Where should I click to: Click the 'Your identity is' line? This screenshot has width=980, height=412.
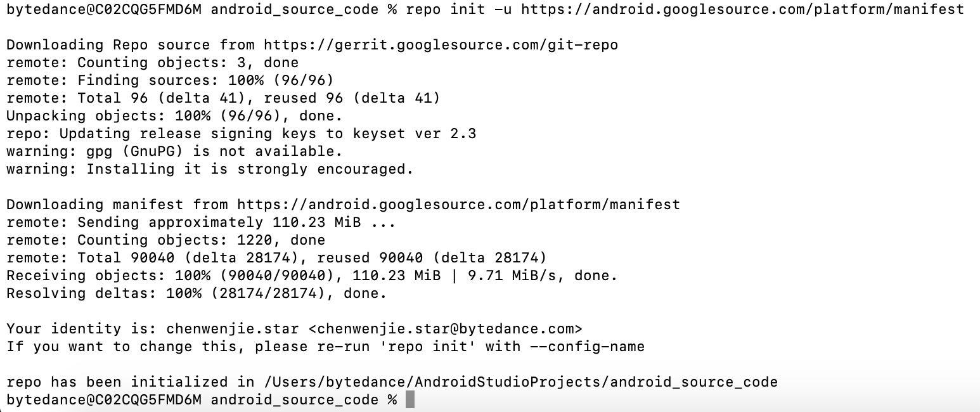[294, 329]
